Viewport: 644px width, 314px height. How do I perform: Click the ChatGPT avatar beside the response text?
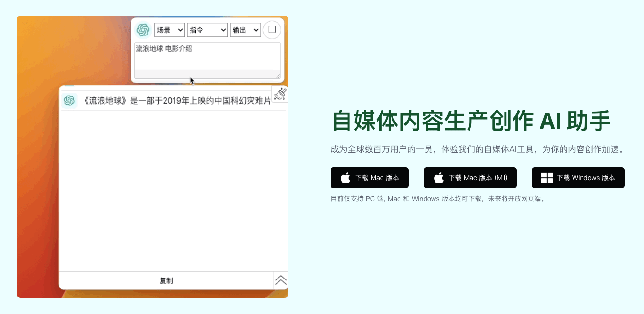70,101
